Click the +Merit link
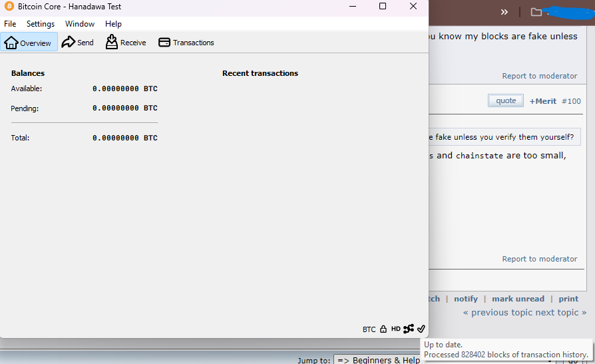Image resolution: width=595 pixels, height=364 pixels. coord(542,101)
